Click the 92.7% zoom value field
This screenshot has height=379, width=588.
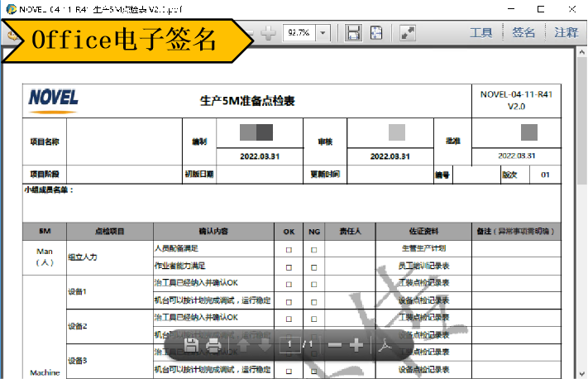click(x=299, y=33)
